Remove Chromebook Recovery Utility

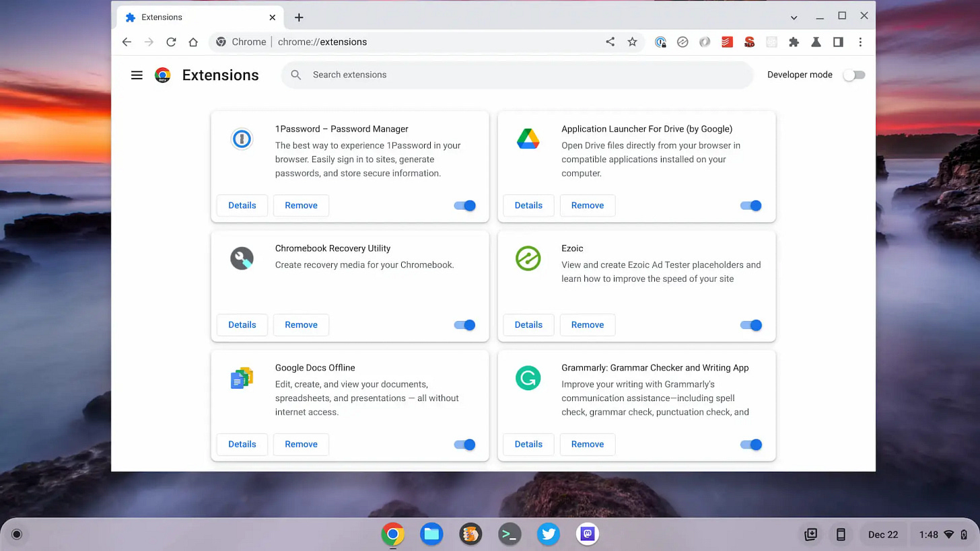301,325
